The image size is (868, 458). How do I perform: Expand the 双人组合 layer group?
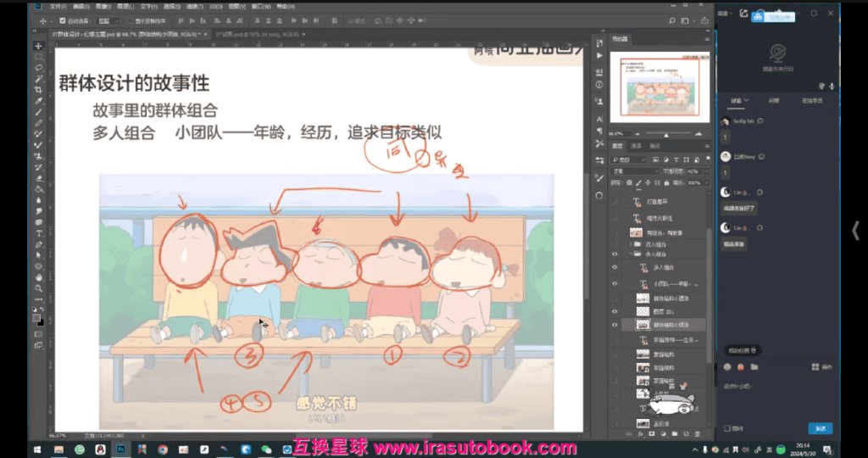coord(631,243)
